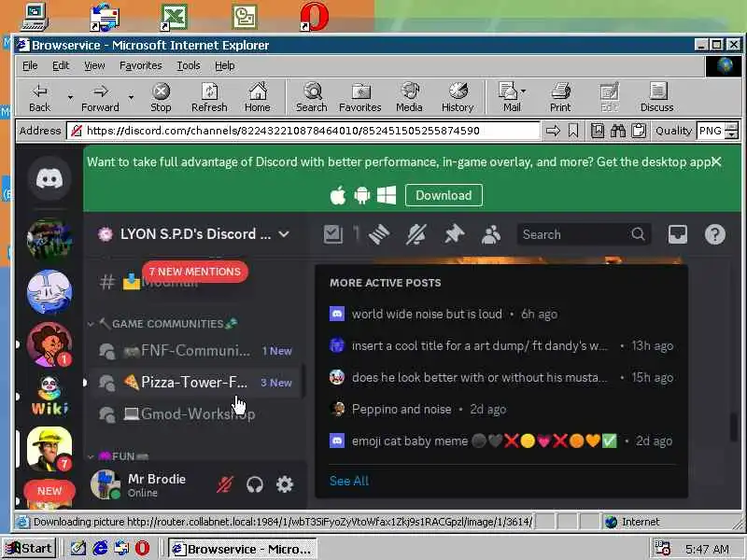
Task: Open the Edit menu
Action: click(61, 65)
